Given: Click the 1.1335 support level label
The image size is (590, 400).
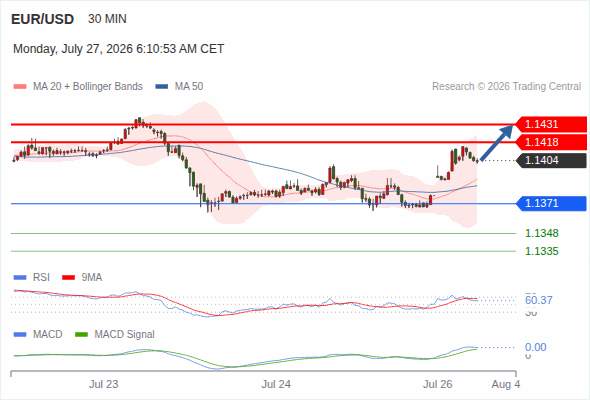Looking at the screenshot, I should 542,251.
